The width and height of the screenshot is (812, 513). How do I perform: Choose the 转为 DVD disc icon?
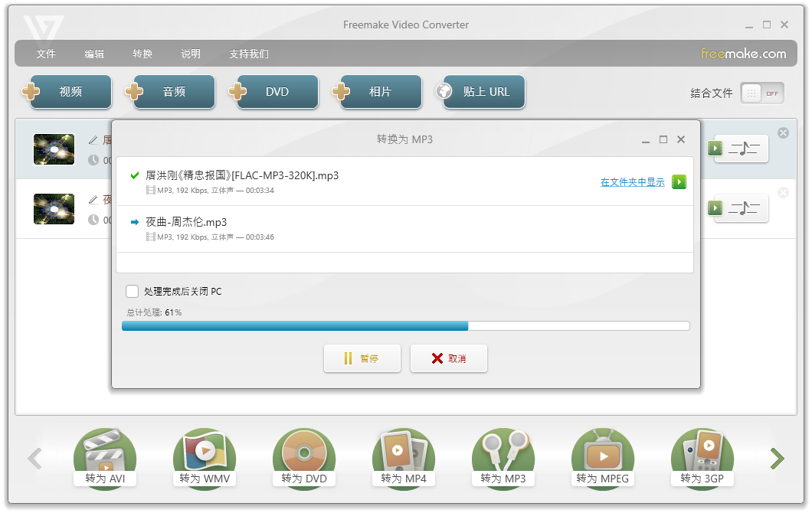pyautogui.click(x=304, y=458)
